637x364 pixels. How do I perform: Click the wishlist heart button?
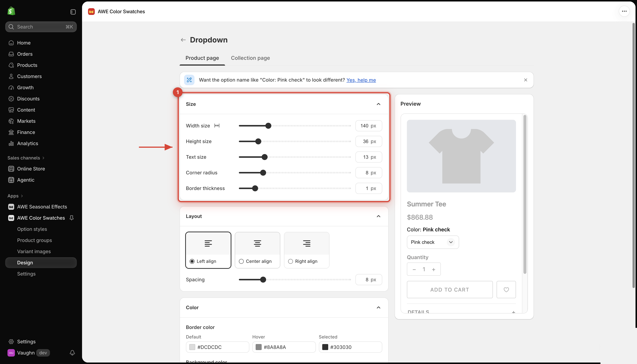tap(506, 289)
